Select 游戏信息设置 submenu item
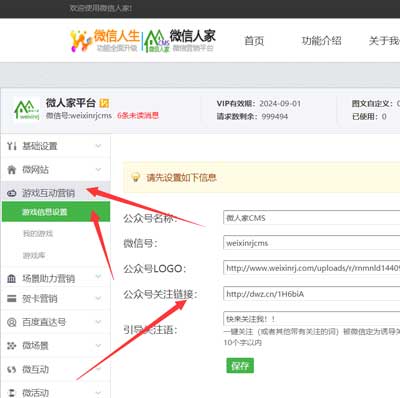 (x=56, y=212)
